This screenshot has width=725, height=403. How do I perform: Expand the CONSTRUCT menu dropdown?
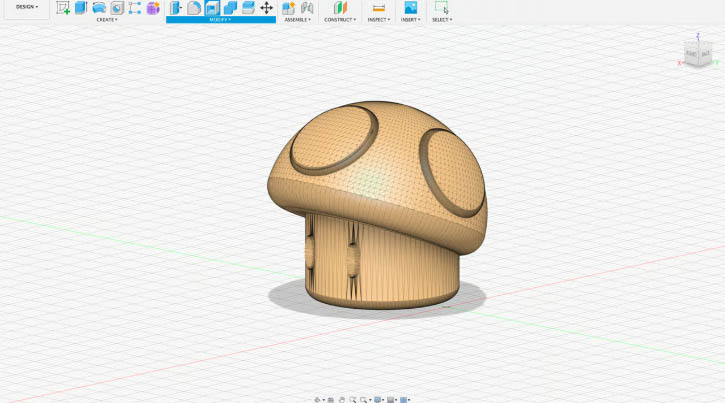click(x=340, y=20)
